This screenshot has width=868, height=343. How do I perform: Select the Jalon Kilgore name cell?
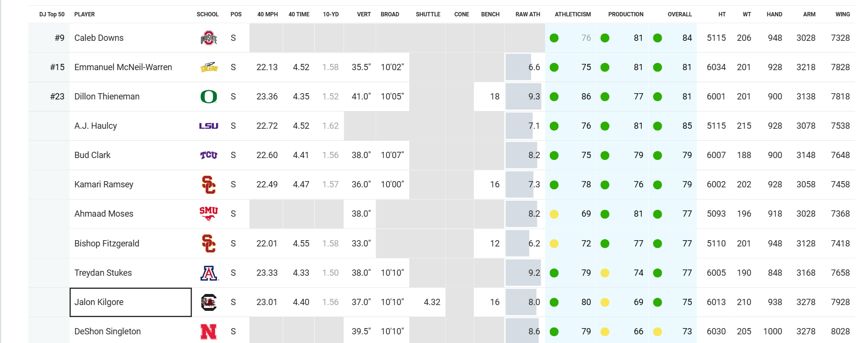131,302
